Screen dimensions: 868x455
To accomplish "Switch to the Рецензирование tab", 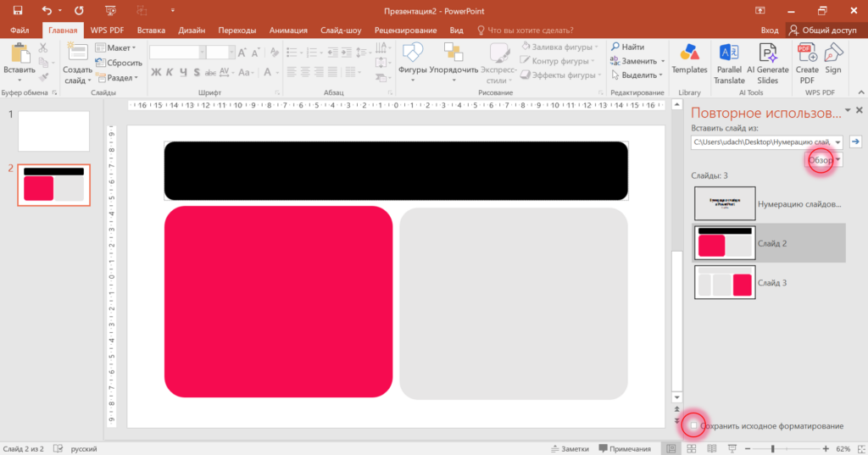I will [405, 31].
